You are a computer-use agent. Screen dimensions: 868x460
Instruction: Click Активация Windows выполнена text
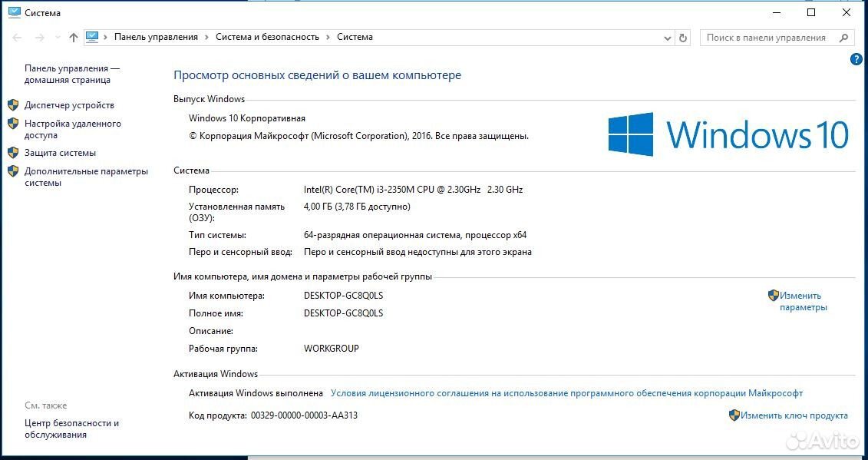[x=256, y=393]
